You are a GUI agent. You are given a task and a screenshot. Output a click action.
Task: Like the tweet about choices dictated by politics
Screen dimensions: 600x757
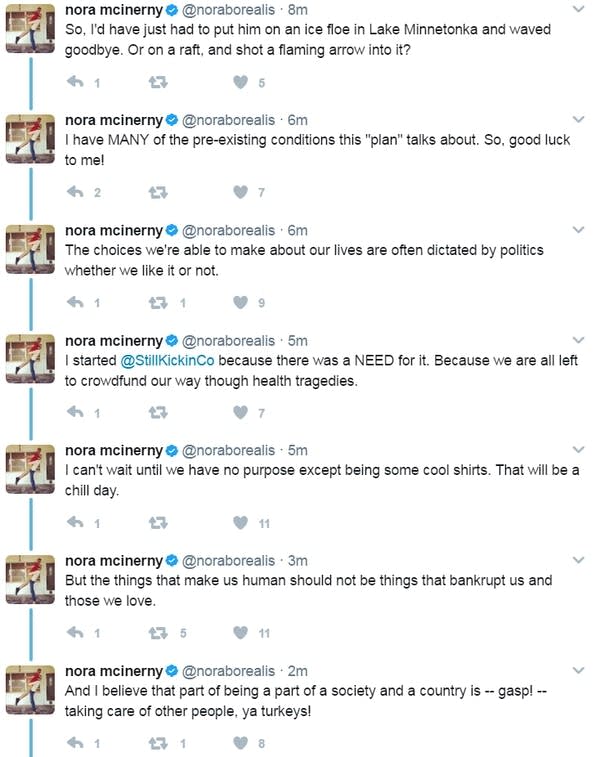240,302
